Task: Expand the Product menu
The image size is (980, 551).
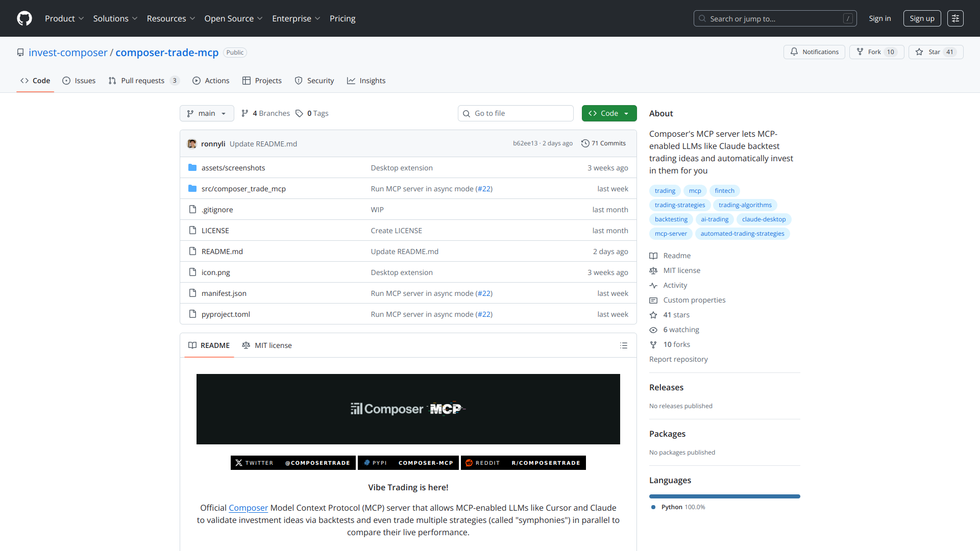Action: tap(64, 18)
